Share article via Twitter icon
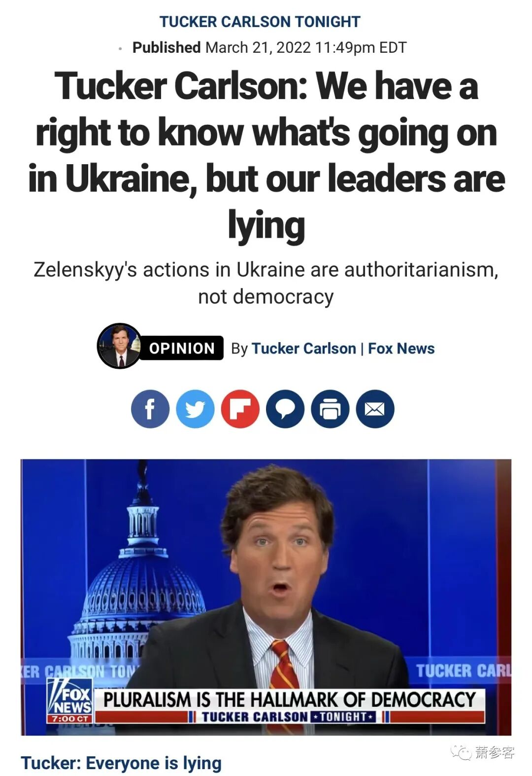This screenshot has width=532, height=776. [195, 409]
